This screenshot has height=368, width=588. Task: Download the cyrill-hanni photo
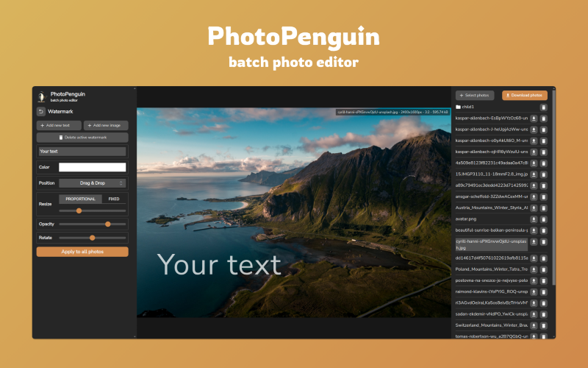534,242
